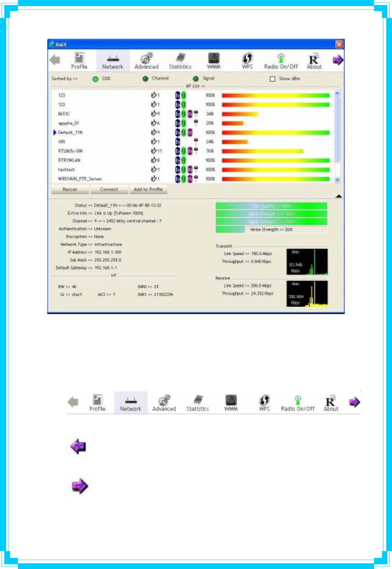
Task: Click the Connect button
Action: pos(109,189)
